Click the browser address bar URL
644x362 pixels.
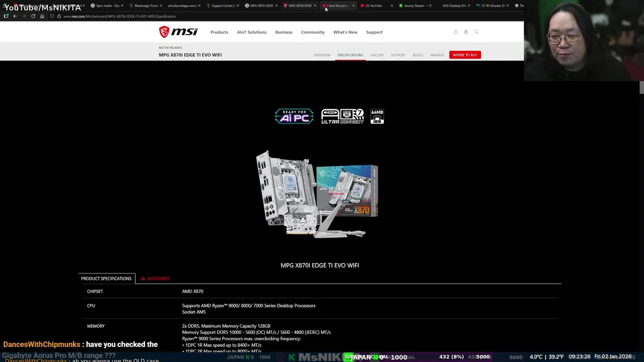point(119,16)
